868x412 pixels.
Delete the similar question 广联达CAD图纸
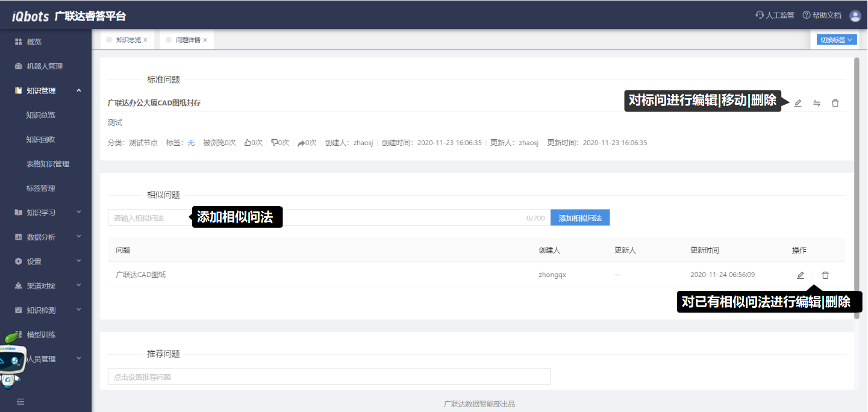[x=825, y=275]
